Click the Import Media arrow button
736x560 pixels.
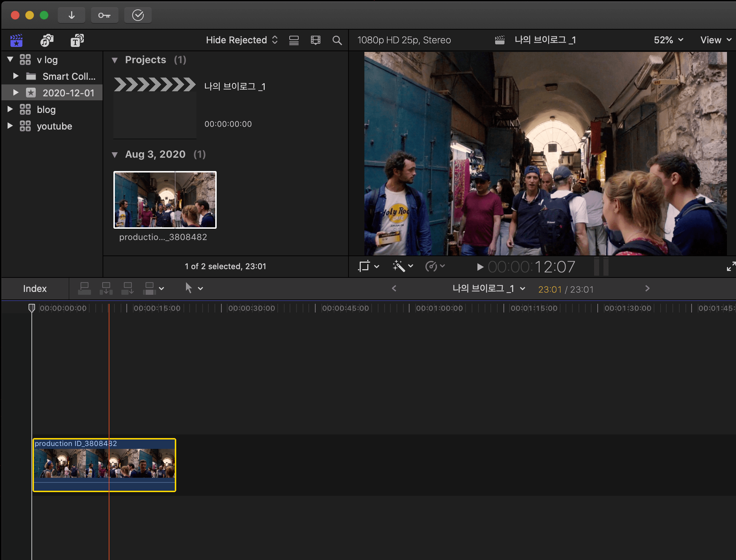[x=72, y=15]
